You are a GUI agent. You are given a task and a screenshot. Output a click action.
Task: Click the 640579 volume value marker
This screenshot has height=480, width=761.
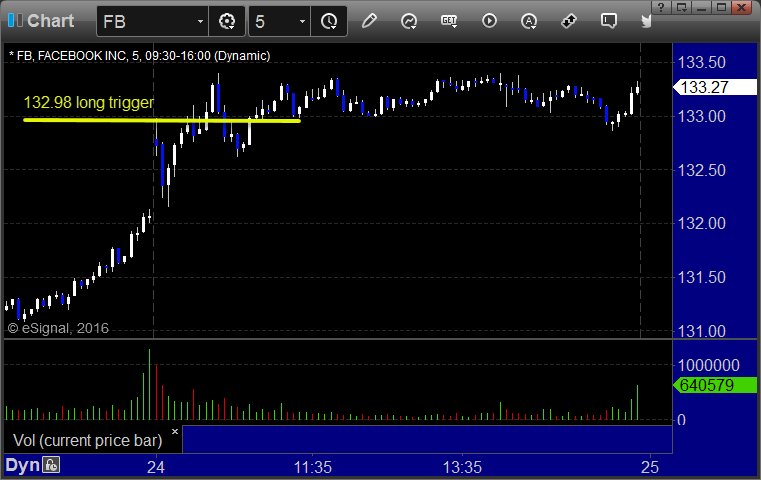coord(715,385)
